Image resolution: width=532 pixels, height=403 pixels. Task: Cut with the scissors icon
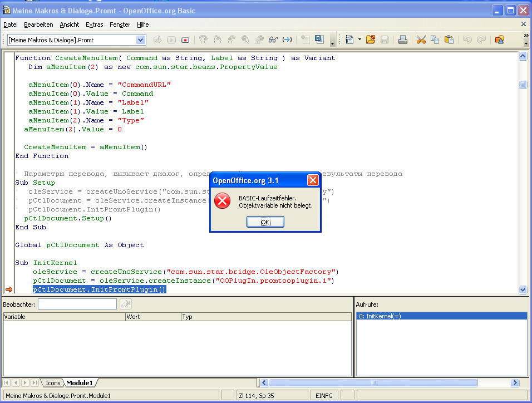[421, 40]
